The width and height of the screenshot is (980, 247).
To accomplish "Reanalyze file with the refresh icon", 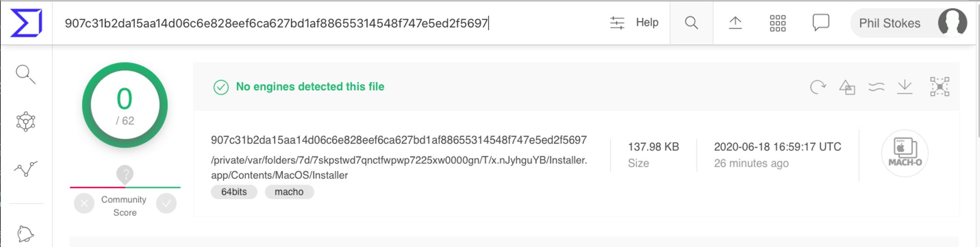I will click(x=817, y=87).
